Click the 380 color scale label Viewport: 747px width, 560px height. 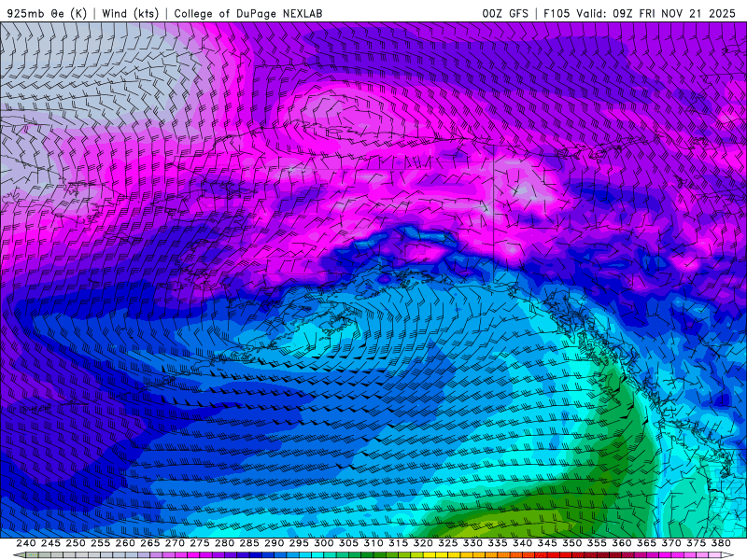[x=721, y=543]
